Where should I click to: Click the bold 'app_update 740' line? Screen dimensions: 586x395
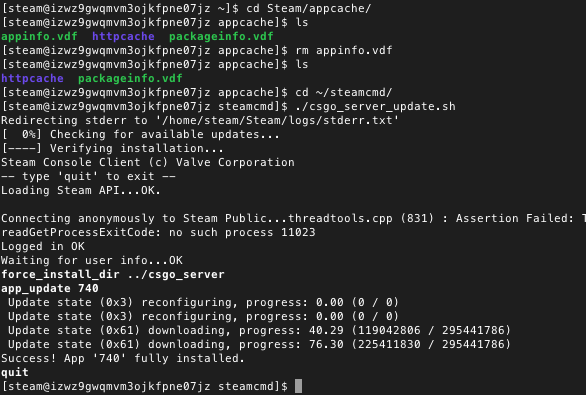pyautogui.click(x=50, y=288)
